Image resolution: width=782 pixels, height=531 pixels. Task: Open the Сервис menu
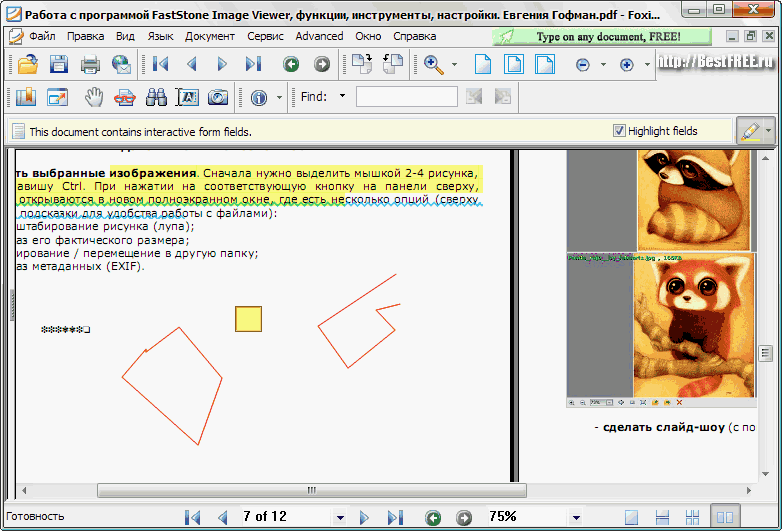point(265,36)
